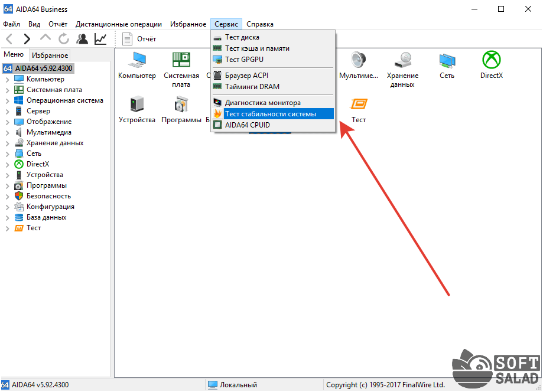Select Конфигурация in the sidebar tree
The image size is (543, 392).
tap(50, 207)
